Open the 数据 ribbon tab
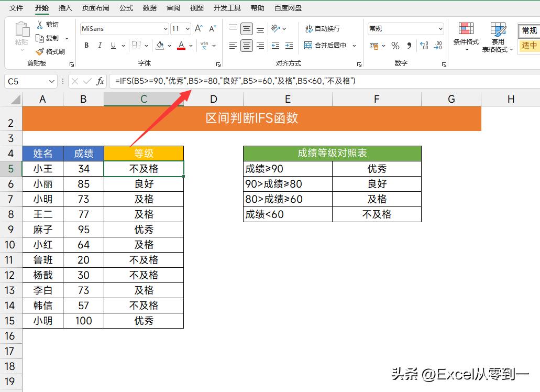This screenshot has height=392, width=540. 149,8
